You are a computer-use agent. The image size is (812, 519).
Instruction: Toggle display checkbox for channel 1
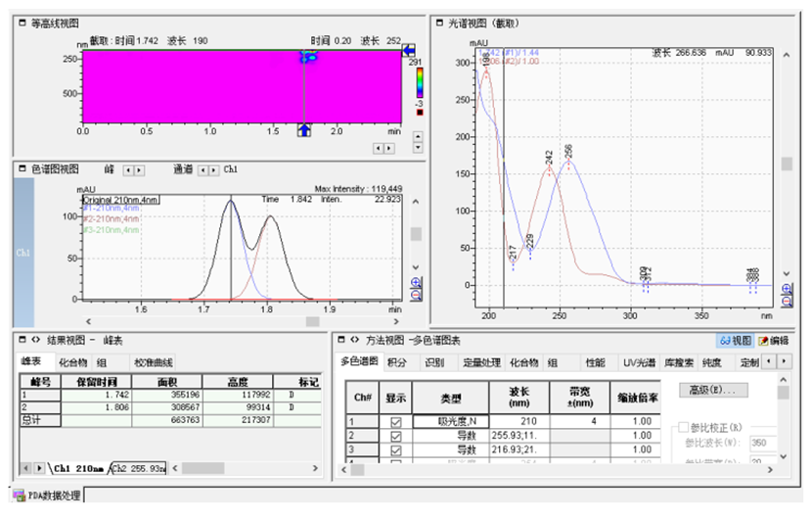[395, 421]
